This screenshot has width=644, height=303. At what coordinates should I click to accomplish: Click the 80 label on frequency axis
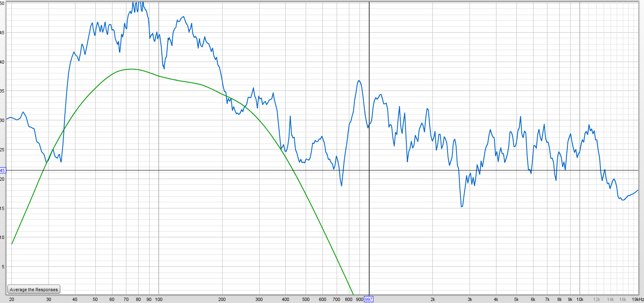[x=138, y=299]
